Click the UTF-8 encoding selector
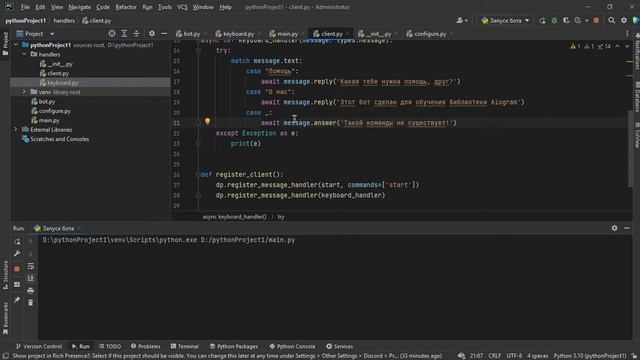640x360 pixels. pyautogui.click(x=514, y=356)
